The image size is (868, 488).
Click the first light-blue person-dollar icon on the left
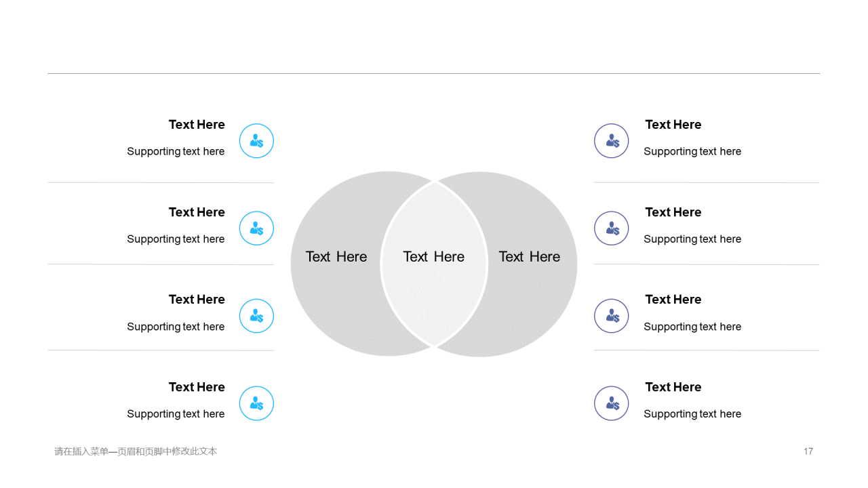point(256,141)
